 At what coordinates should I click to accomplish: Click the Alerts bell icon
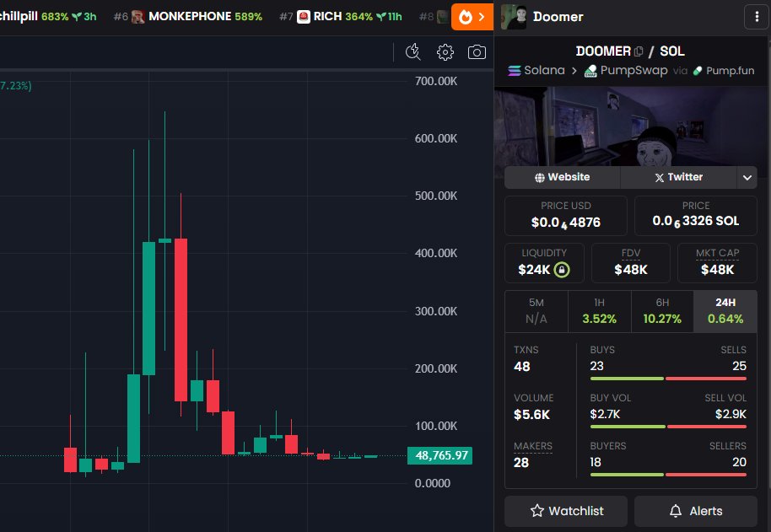[676, 511]
